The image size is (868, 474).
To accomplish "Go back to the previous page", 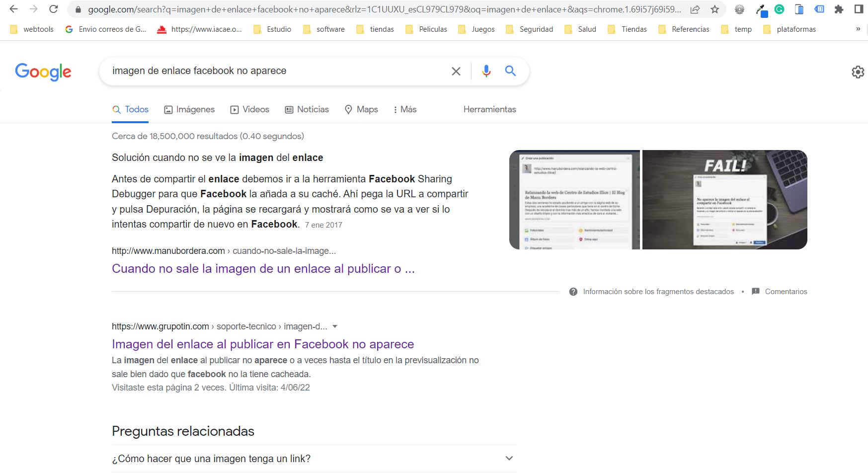I will (13, 9).
